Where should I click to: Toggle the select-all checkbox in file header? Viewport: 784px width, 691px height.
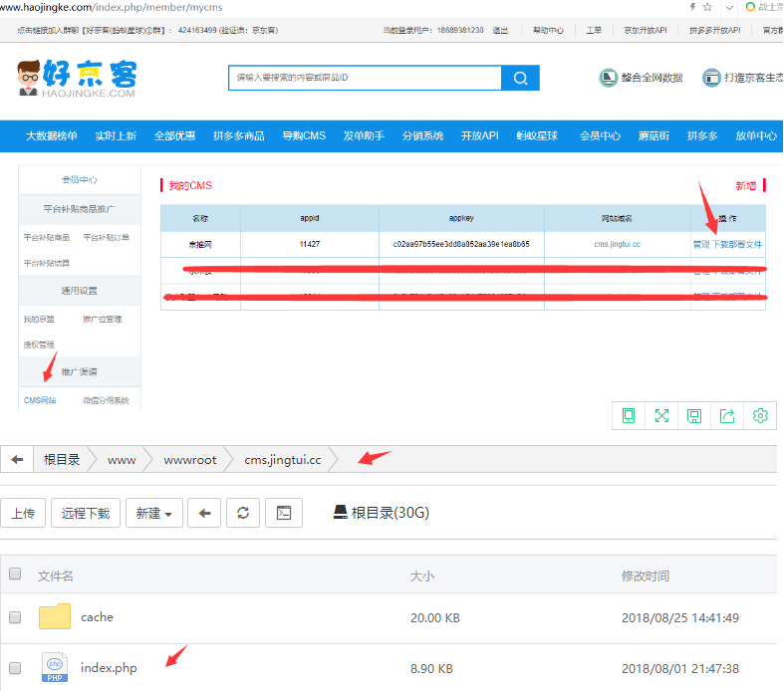pyautogui.click(x=15, y=574)
